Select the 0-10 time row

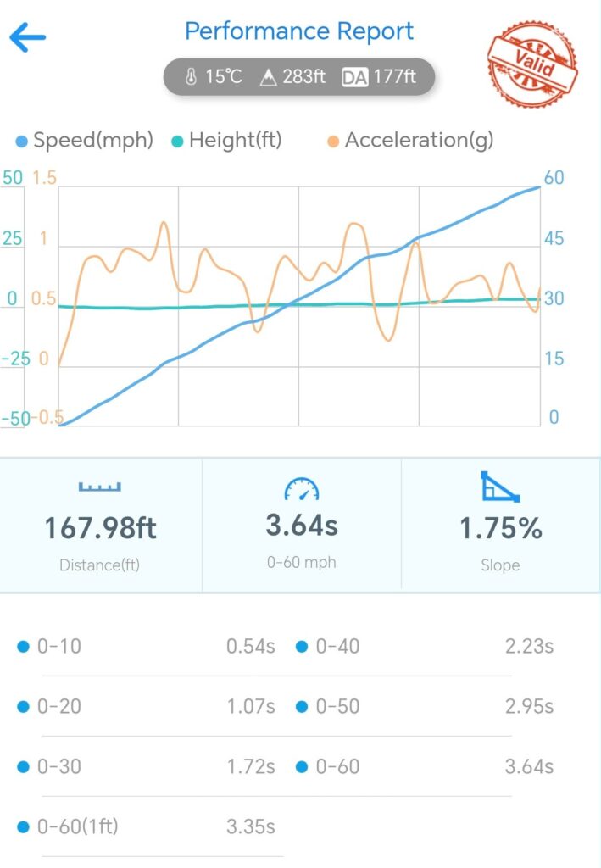point(146,647)
